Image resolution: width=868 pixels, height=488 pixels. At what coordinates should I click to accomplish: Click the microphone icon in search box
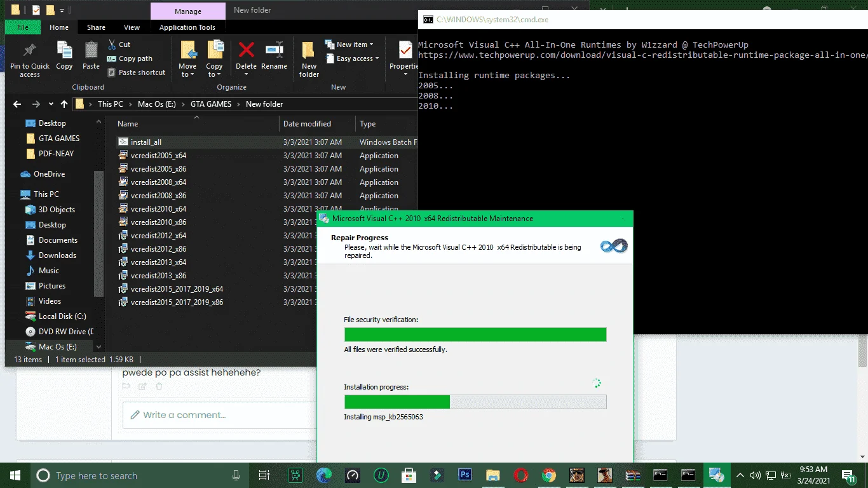tap(236, 475)
